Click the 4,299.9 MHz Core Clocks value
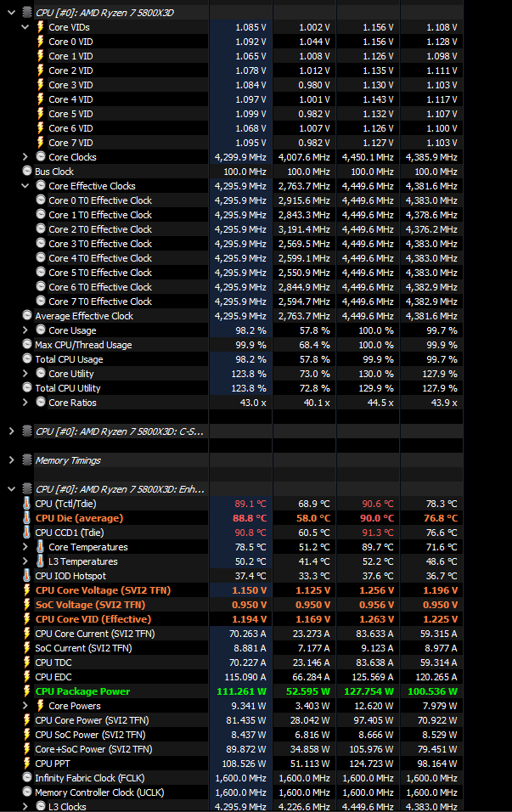This screenshot has height=812, width=512. coord(241,157)
